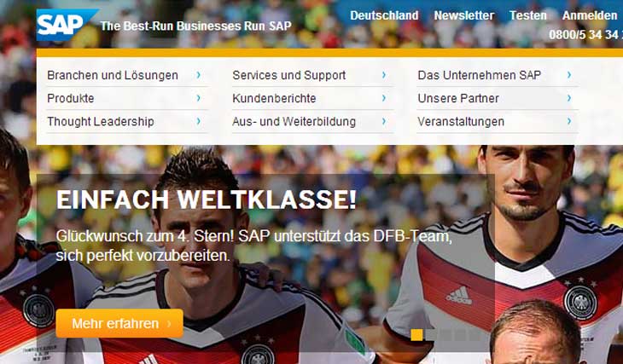Open Veranstaltungen section
The height and width of the screenshot is (364, 623).
pos(461,121)
